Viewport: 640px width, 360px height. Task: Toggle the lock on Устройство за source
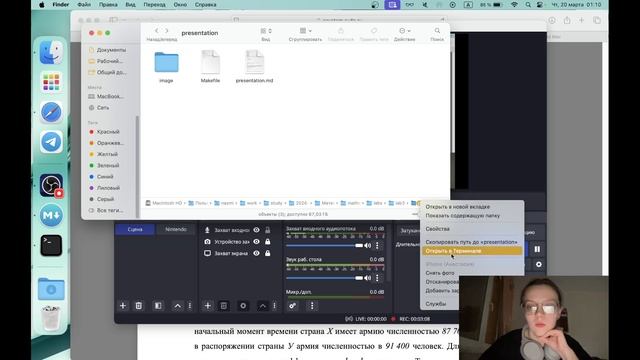click(267, 242)
